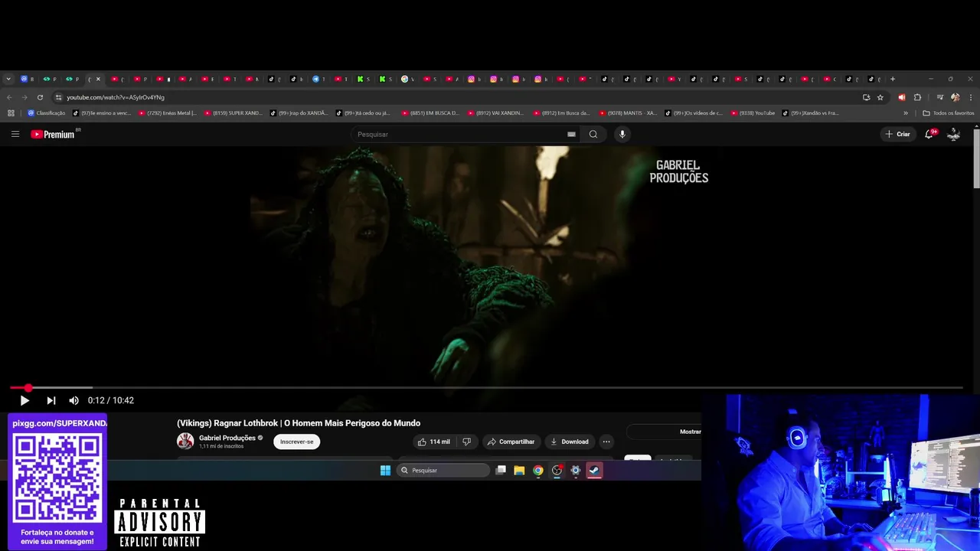Open the tab search dropdown arrow
Screen dimensions: 980x551
point(8,79)
